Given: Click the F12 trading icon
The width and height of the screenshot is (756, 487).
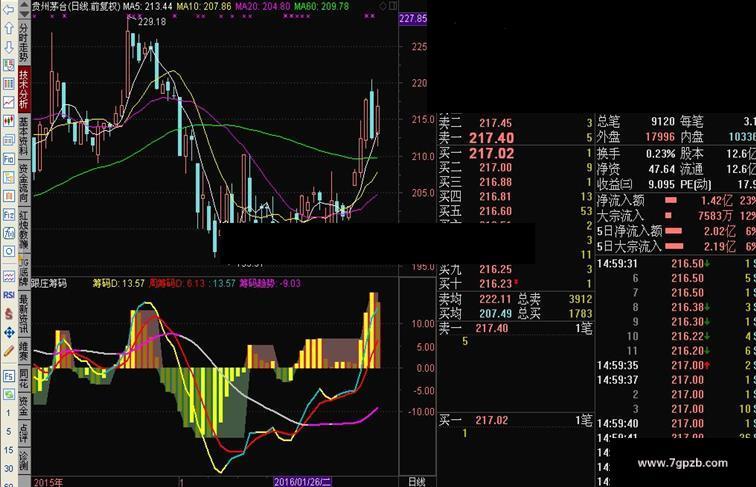Looking at the screenshot, I should coord(9,215).
